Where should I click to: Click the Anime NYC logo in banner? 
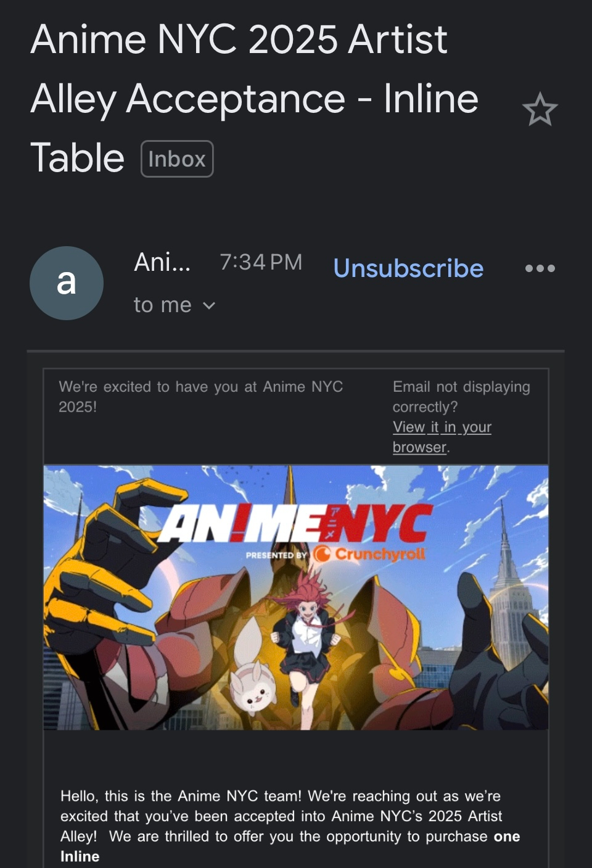click(x=295, y=523)
